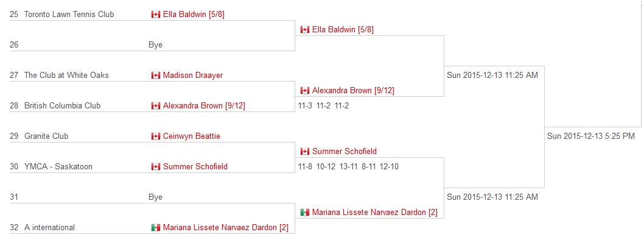This screenshot has height=243, width=644.
Task: Click the Canada flag next to Ceinwyn Beattie
Action: [156, 136]
